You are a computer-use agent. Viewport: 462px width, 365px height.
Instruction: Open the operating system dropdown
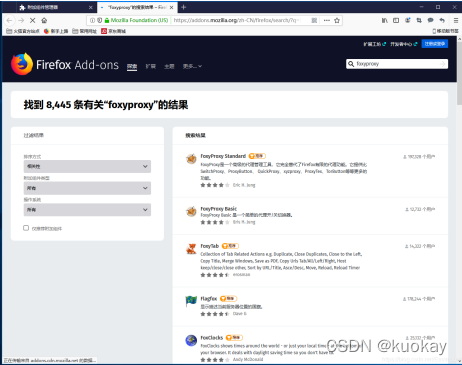tap(87, 210)
